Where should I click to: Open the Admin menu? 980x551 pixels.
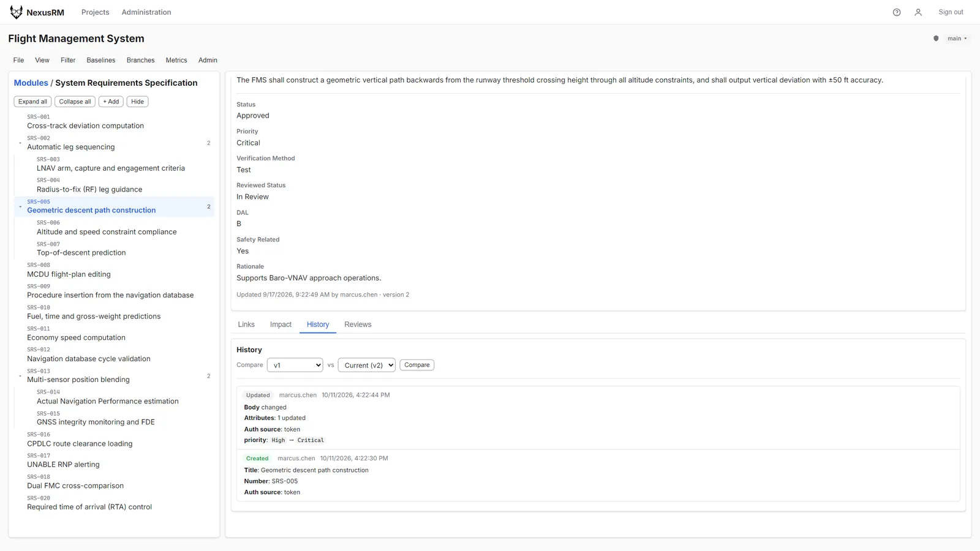tap(208, 60)
